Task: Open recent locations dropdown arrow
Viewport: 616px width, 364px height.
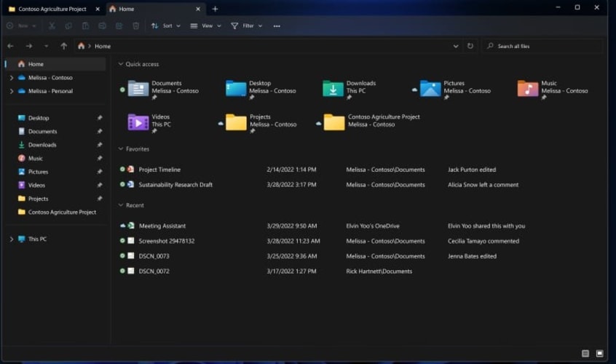Action: tap(47, 46)
